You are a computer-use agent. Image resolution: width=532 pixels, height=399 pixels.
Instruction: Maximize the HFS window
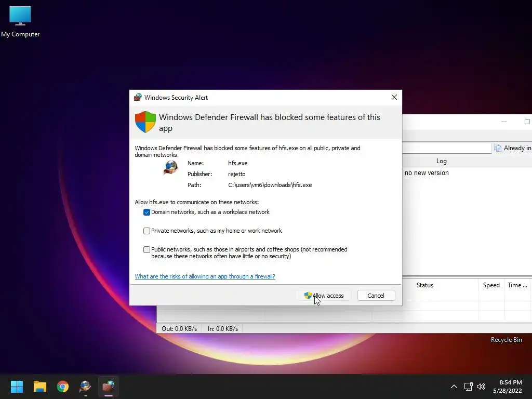[x=527, y=122]
